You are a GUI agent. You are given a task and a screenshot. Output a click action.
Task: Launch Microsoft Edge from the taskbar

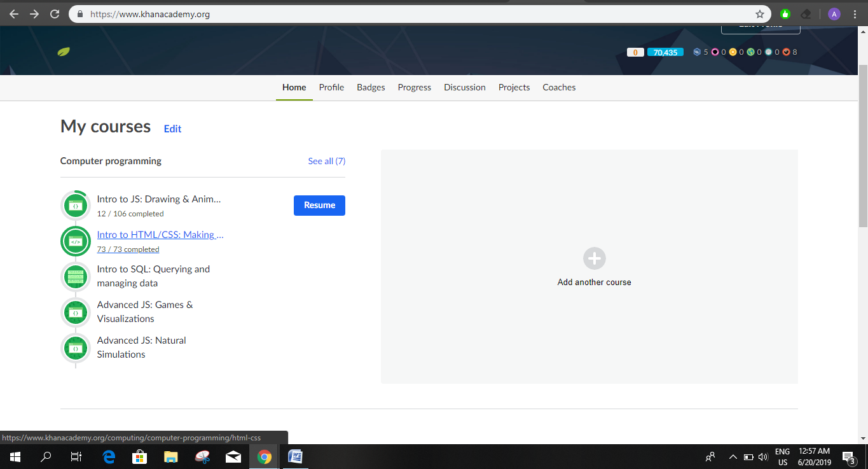point(109,457)
